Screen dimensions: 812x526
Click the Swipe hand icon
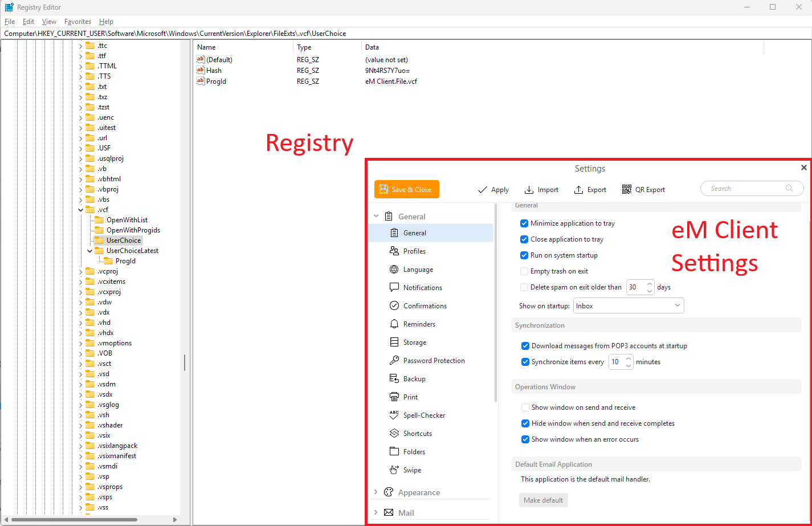point(394,470)
